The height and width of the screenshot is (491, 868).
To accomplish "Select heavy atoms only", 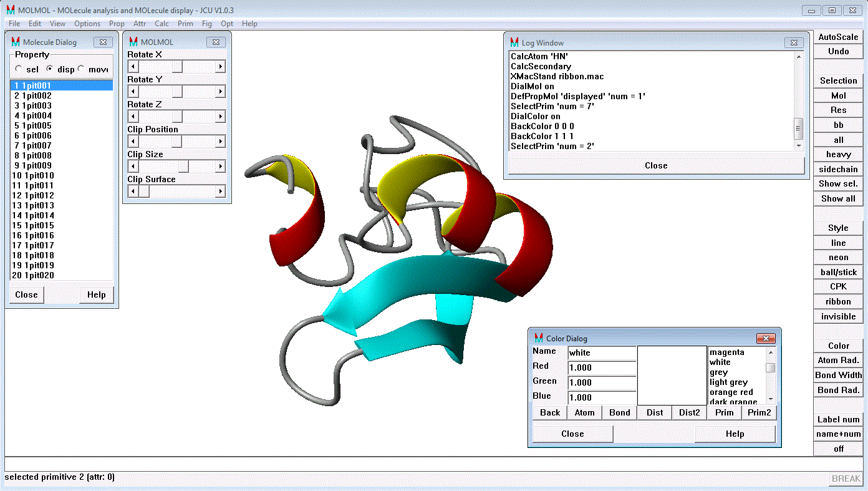I will 837,154.
